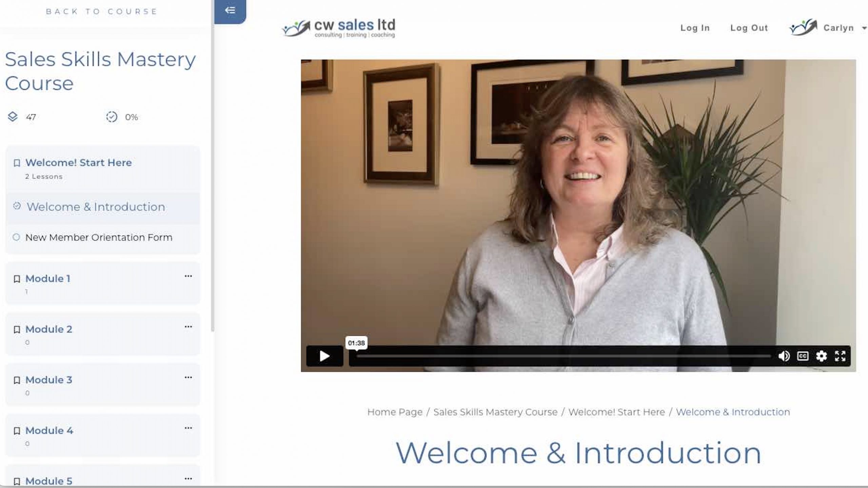
Task: Expand Module 1 using its three dots
Action: point(188,276)
